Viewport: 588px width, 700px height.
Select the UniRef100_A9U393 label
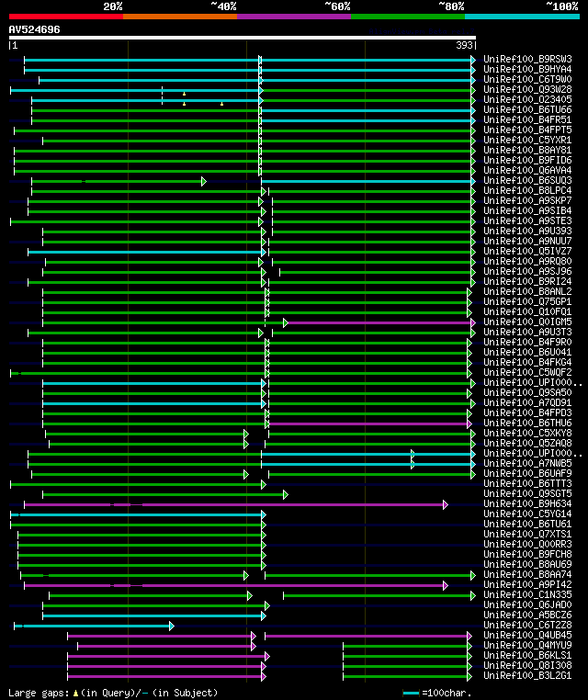(x=527, y=231)
